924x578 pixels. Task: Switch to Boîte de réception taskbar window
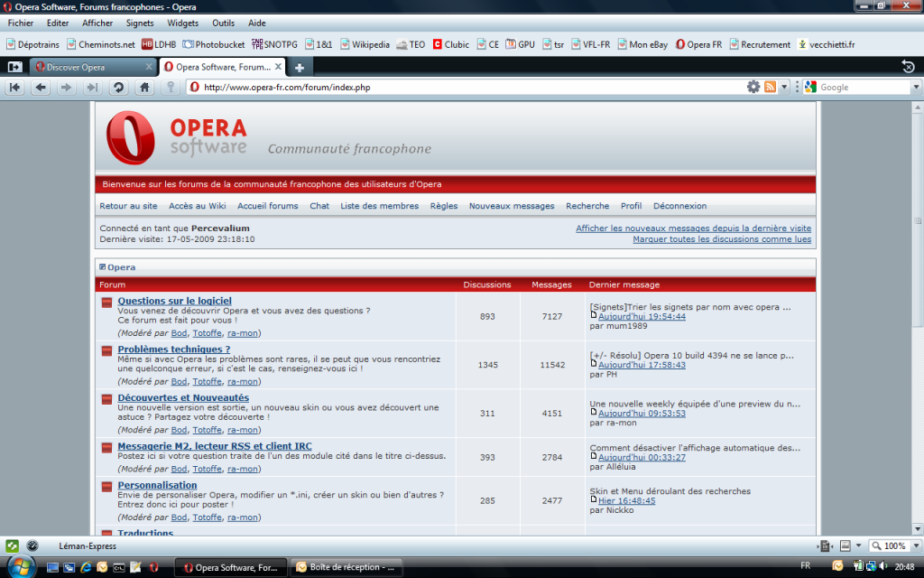point(345,567)
